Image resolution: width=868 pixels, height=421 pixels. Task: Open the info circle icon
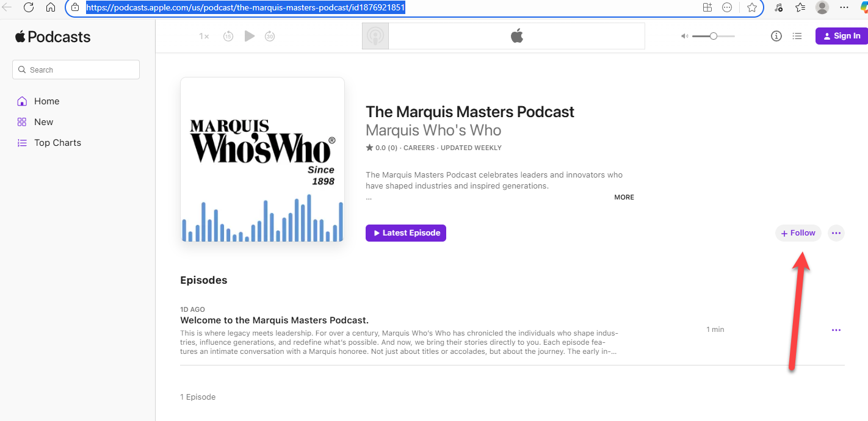[776, 36]
